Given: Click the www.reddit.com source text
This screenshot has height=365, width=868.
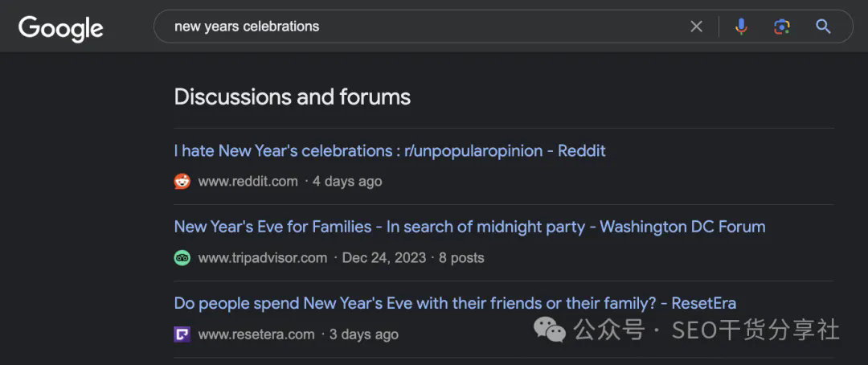Looking at the screenshot, I should tap(248, 181).
